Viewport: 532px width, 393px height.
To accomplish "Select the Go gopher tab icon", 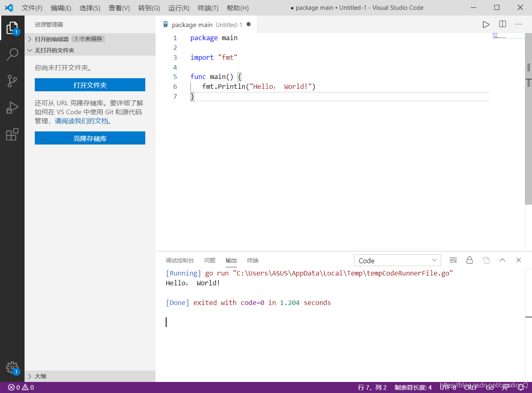I will click(165, 25).
